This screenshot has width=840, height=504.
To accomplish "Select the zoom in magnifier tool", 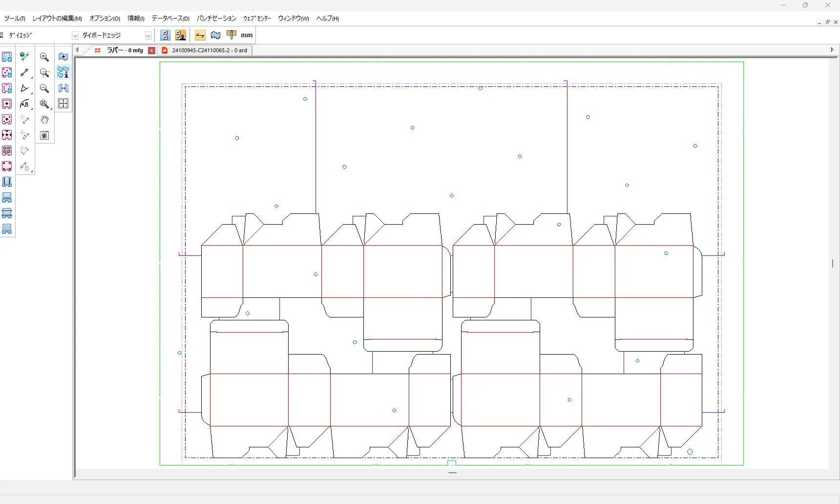I will pyautogui.click(x=44, y=57).
